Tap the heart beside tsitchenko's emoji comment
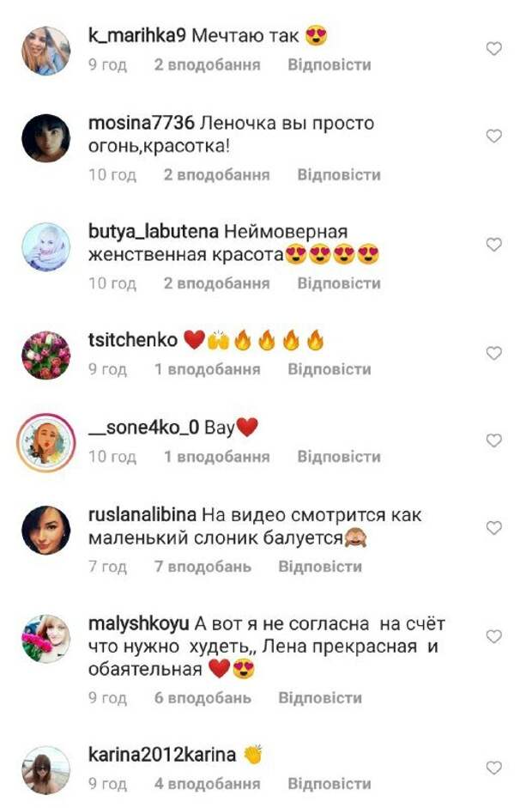Screen dimensions: 532x808 tap(494, 354)
